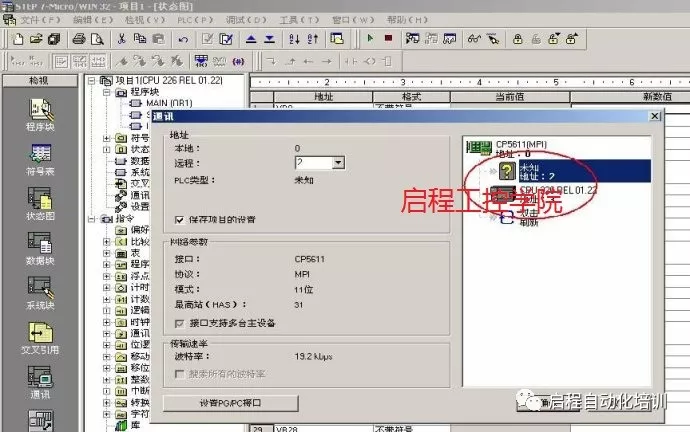Click the Print icon in toolbar
690x432 pixels.
(x=80, y=39)
